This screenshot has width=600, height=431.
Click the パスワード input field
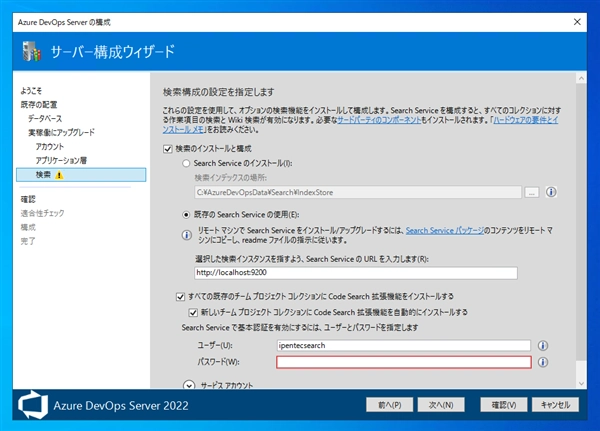404,362
